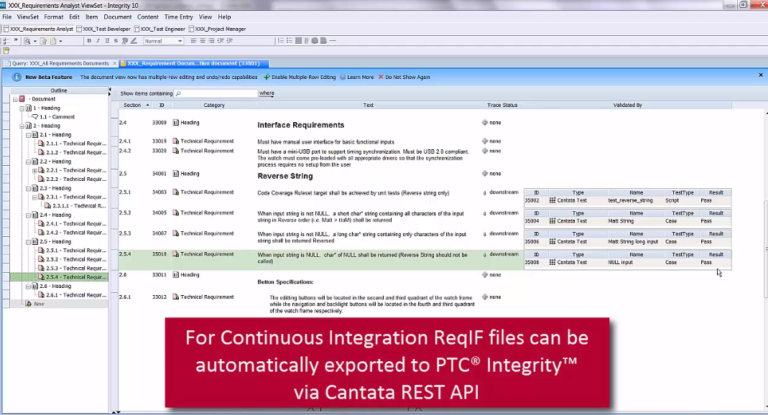Collapse the 2.1 - Heading node
The width and height of the screenshot is (768, 415).
tap(28, 135)
